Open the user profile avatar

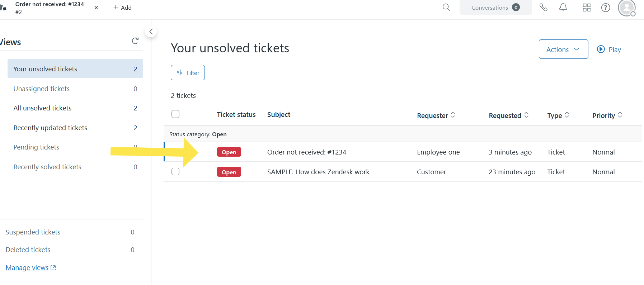[626, 8]
